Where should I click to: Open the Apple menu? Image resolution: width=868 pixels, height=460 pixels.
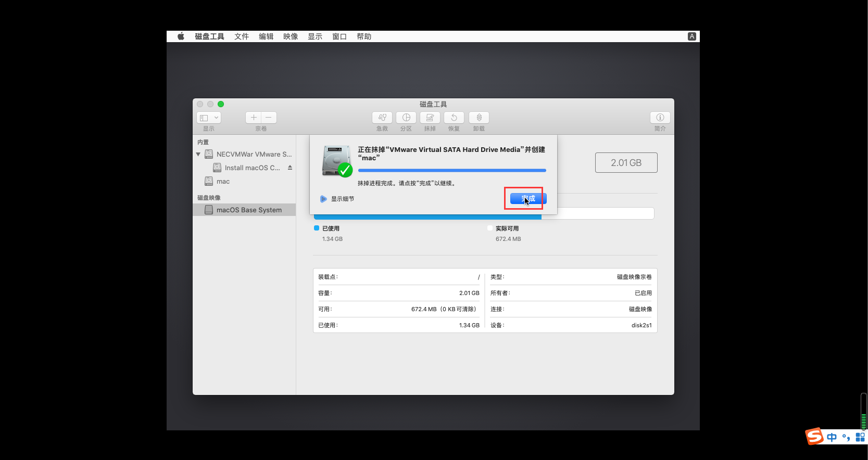pyautogui.click(x=181, y=36)
